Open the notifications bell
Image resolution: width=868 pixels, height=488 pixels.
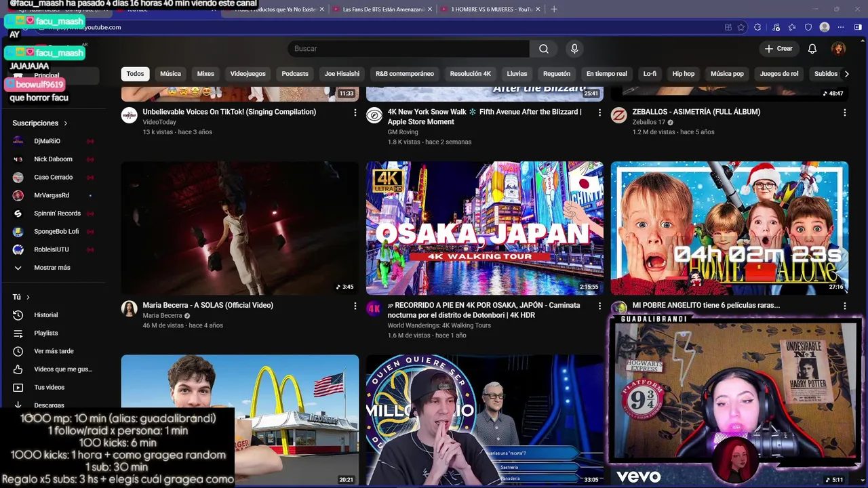[812, 49]
